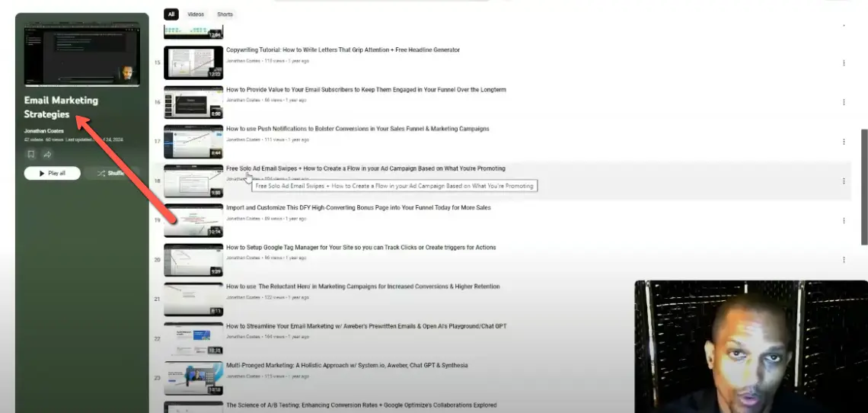Switch to the Videos filter chip
The image size is (868, 413).
coord(196,14)
